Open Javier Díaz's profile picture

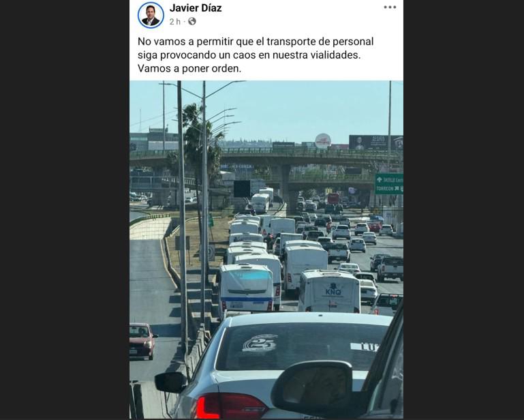(151, 15)
